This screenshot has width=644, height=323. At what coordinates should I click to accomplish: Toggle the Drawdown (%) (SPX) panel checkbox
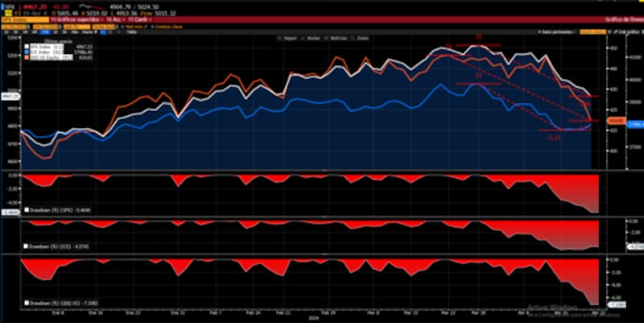point(26,210)
